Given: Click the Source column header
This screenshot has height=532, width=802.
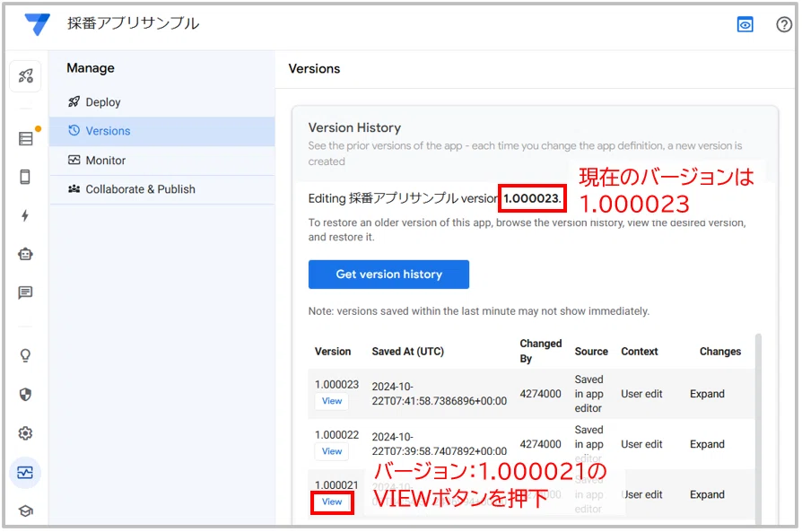Looking at the screenshot, I should pyautogui.click(x=591, y=352).
